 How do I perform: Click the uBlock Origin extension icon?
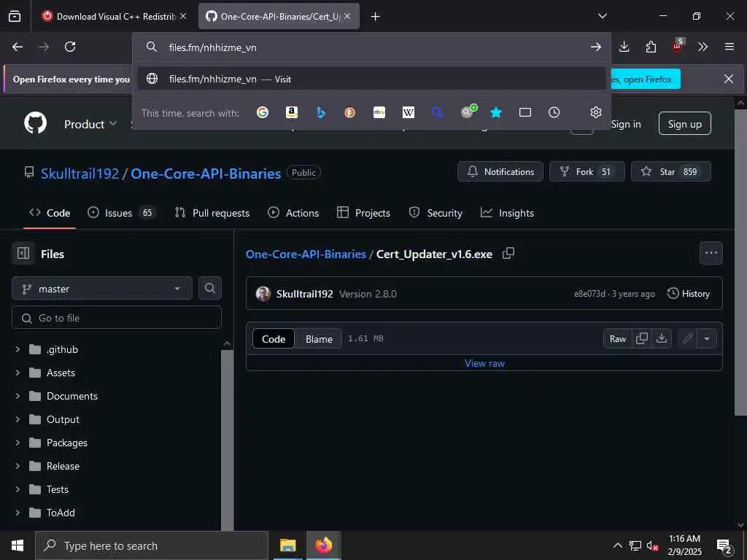coord(678,46)
